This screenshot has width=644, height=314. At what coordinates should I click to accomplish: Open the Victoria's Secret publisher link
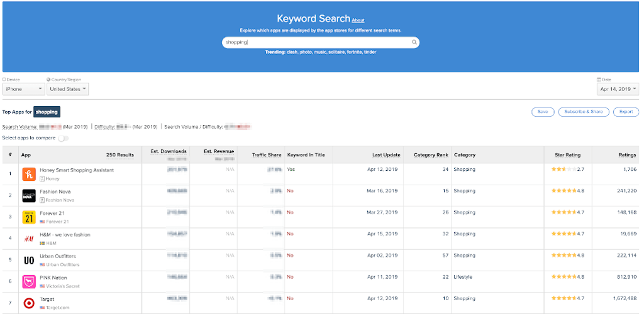pos(63,286)
